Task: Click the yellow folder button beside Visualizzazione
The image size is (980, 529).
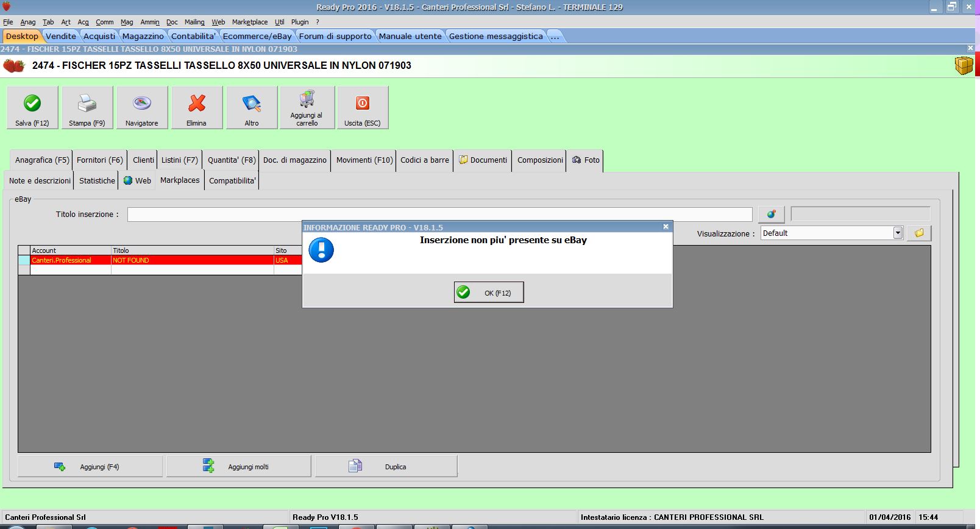Action: [919, 233]
